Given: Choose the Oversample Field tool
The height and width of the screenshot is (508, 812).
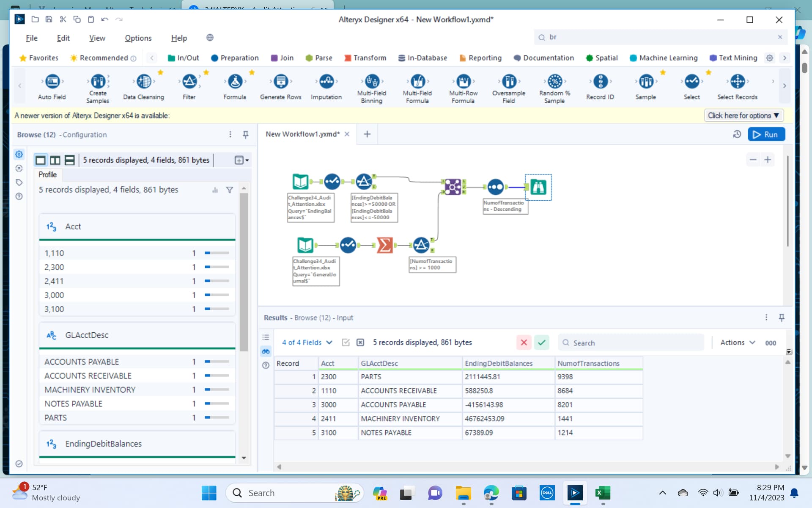Looking at the screenshot, I should pos(509,89).
